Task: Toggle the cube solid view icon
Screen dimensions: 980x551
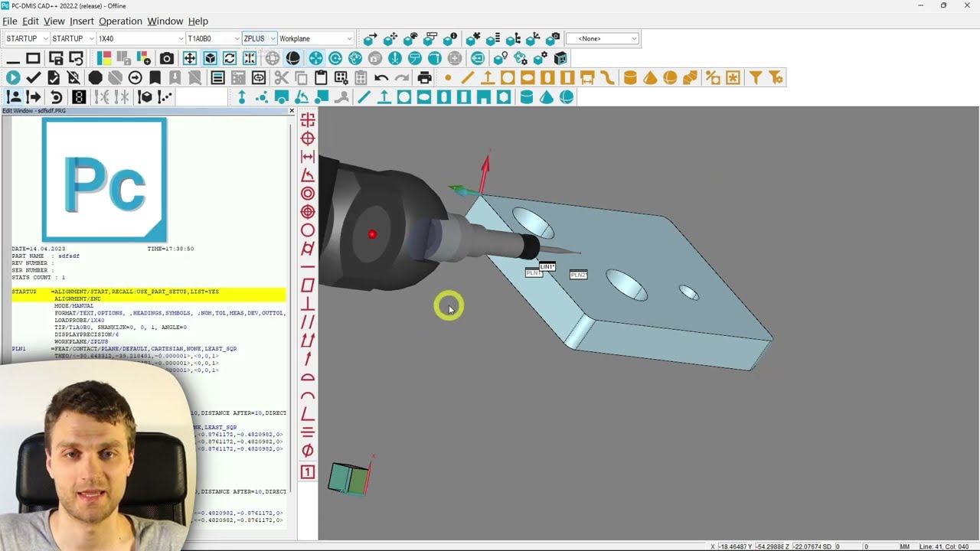Action: [x=210, y=58]
